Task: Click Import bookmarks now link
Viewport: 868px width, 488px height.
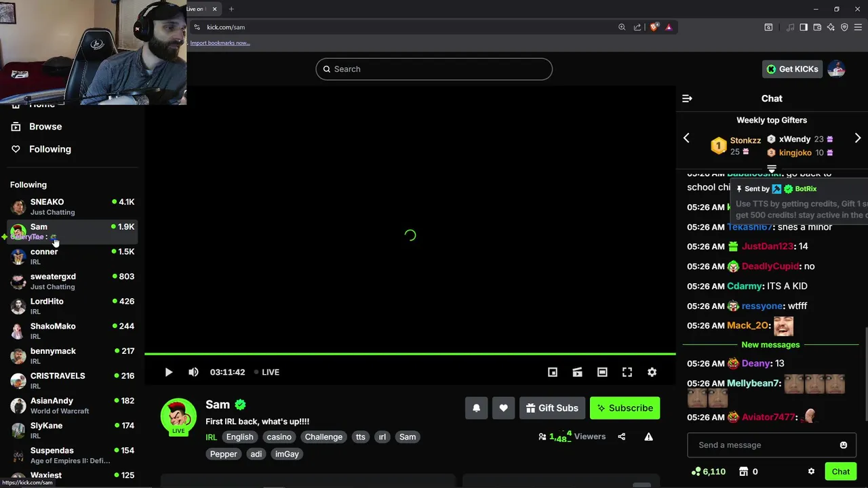Action: coord(220,43)
